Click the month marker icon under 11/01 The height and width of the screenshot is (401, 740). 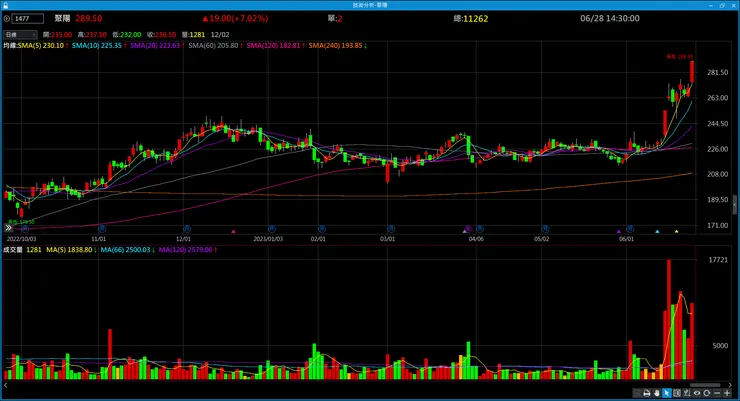102,229
